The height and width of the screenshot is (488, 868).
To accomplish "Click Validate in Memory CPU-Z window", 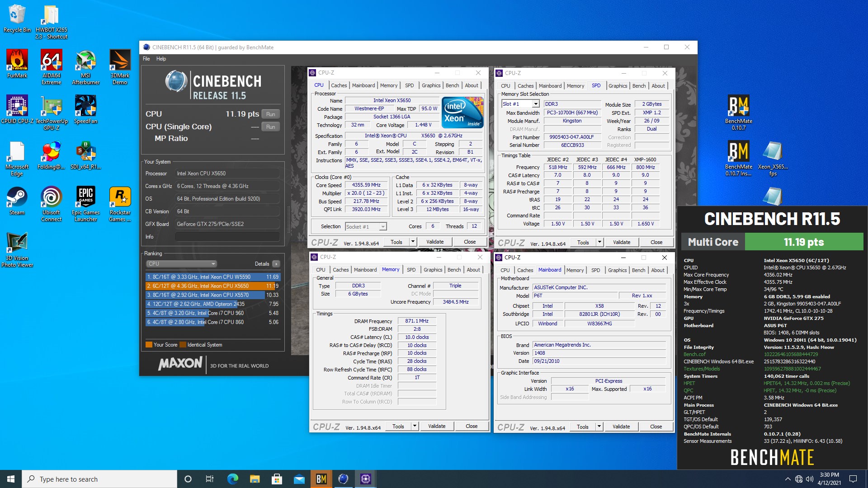I will click(437, 427).
